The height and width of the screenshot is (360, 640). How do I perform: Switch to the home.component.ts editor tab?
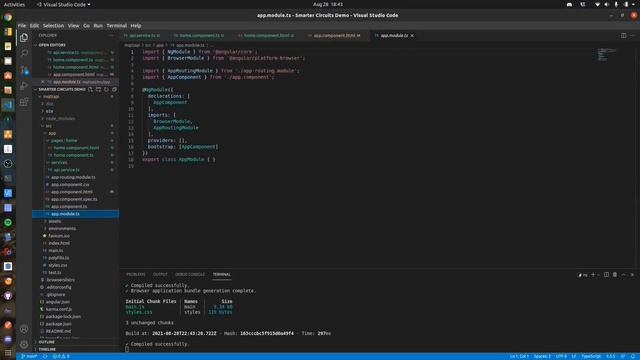[x=200, y=36]
